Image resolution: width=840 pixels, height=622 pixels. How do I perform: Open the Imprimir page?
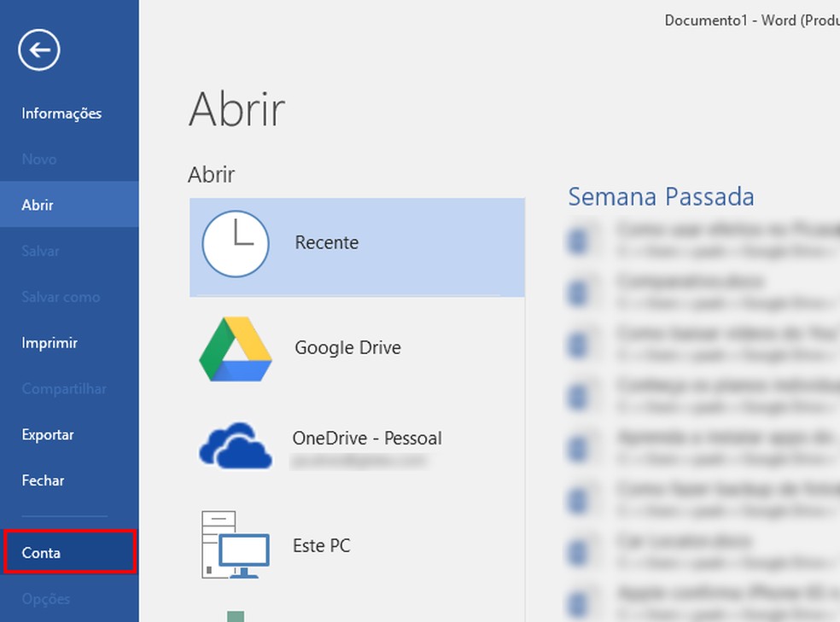[x=50, y=343]
